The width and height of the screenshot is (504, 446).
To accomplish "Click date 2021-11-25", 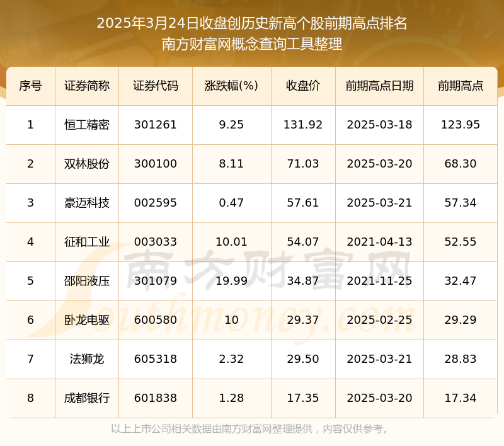I will tap(380, 281).
